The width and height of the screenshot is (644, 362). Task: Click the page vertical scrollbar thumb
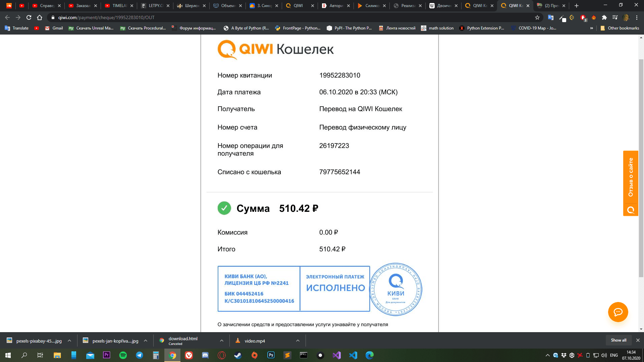coord(641,168)
